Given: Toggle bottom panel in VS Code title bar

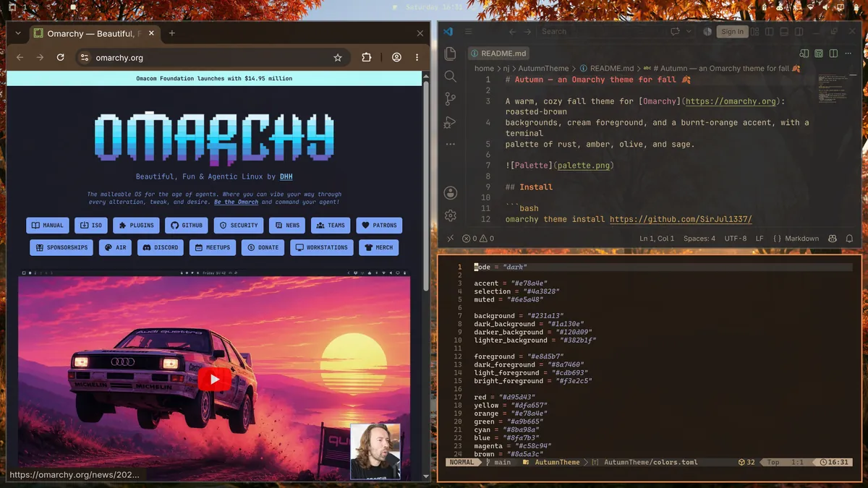Looking at the screenshot, I should pyautogui.click(x=784, y=32).
